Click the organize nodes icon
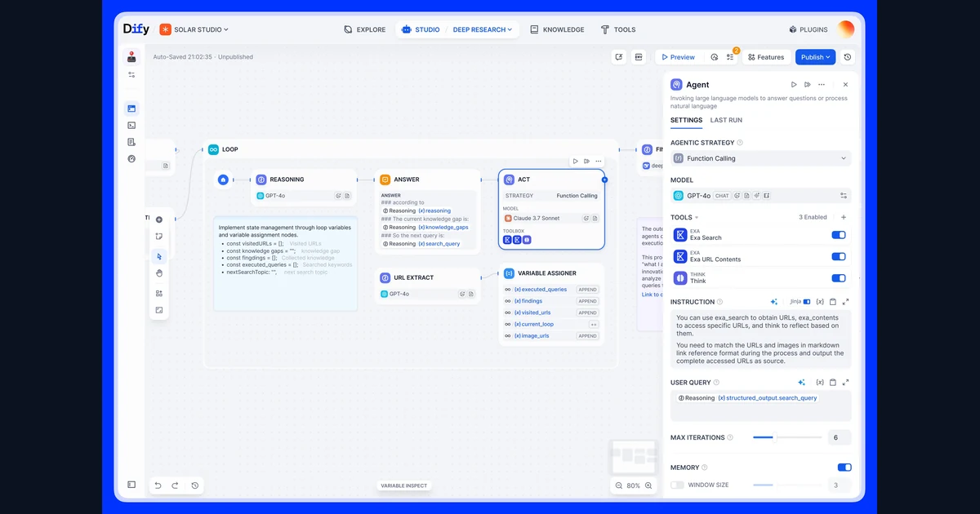980x514 pixels. pyautogui.click(x=159, y=294)
